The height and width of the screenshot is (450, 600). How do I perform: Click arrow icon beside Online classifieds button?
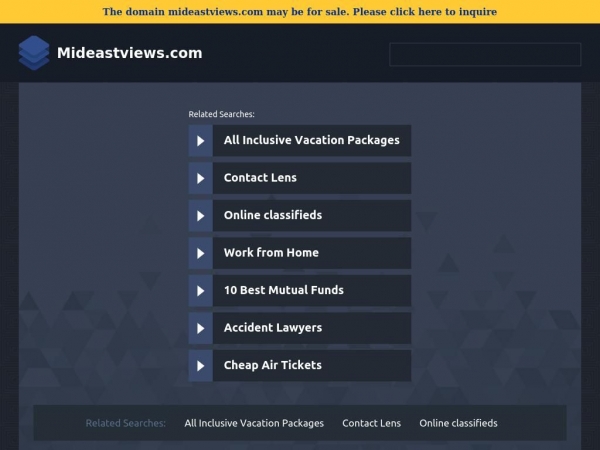[201, 215]
